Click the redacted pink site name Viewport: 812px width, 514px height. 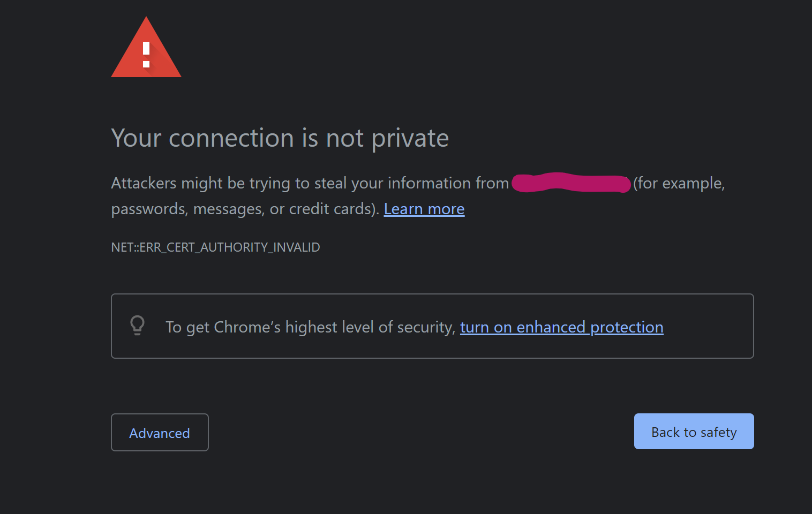click(570, 184)
